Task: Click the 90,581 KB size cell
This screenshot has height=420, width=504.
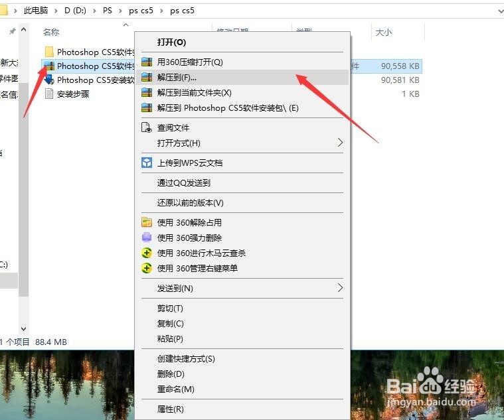Action: click(400, 80)
